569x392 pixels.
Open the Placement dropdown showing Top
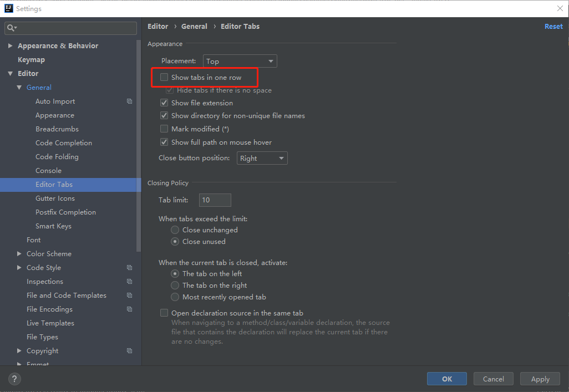[240, 61]
